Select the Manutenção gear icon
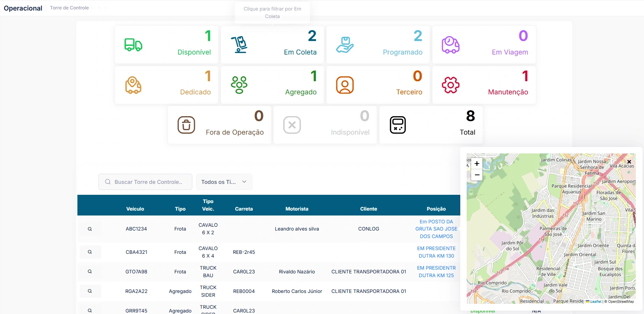This screenshot has width=644, height=314. pos(450,85)
